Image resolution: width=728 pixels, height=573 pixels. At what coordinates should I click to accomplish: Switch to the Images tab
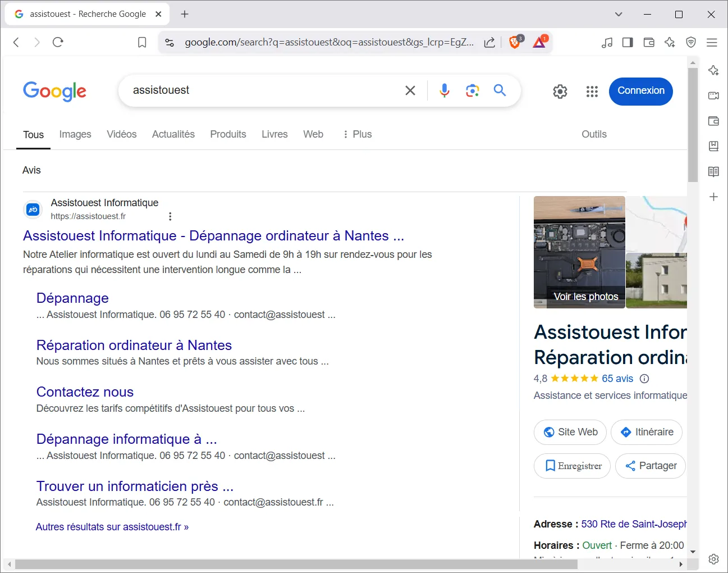[x=75, y=134]
